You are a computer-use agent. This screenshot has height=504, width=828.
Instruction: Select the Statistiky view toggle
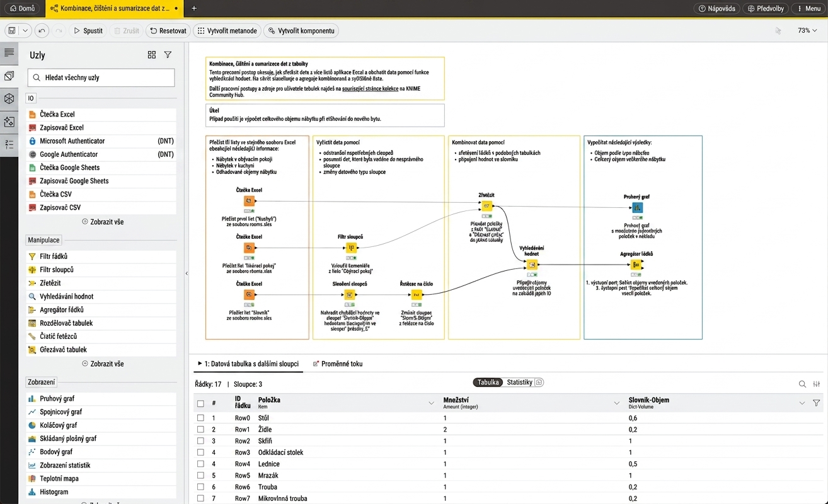click(524, 382)
